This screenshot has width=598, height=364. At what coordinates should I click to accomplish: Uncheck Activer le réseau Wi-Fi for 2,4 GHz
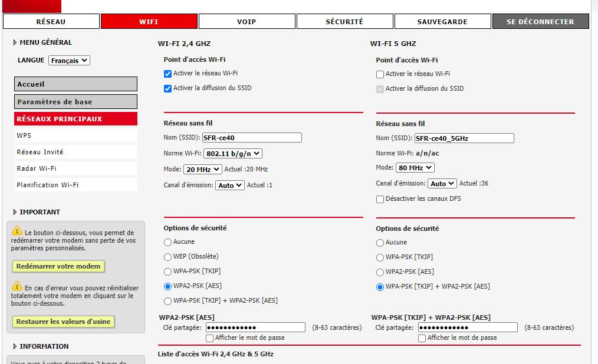pos(167,74)
